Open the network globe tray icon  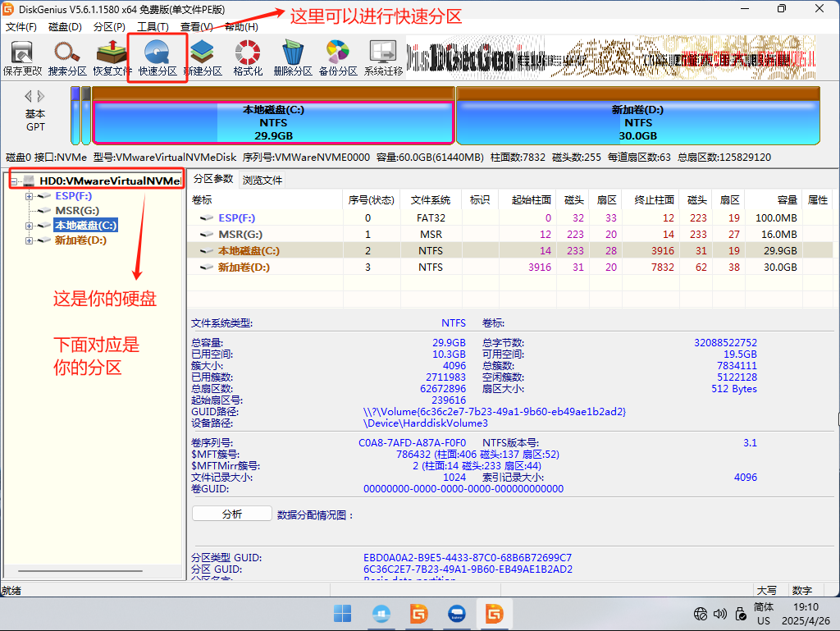pyautogui.click(x=701, y=614)
